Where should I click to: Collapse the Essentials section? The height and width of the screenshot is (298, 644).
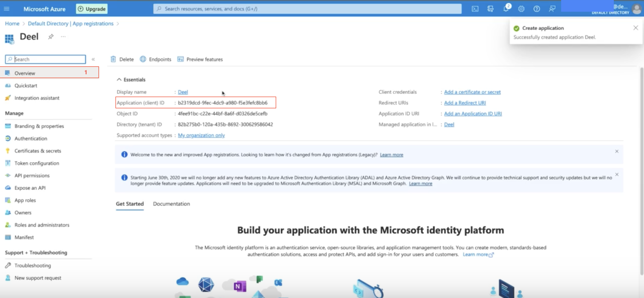(x=119, y=80)
